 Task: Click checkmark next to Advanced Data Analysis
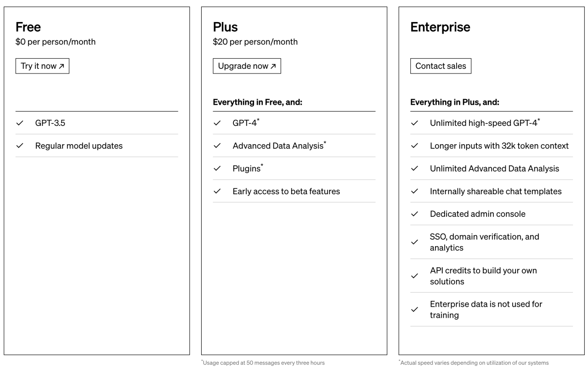point(217,146)
